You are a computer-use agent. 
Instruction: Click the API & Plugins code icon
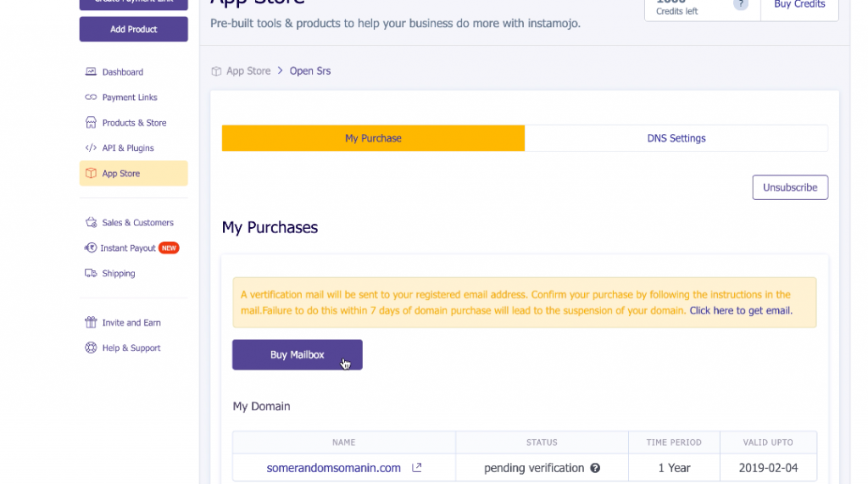coord(91,148)
